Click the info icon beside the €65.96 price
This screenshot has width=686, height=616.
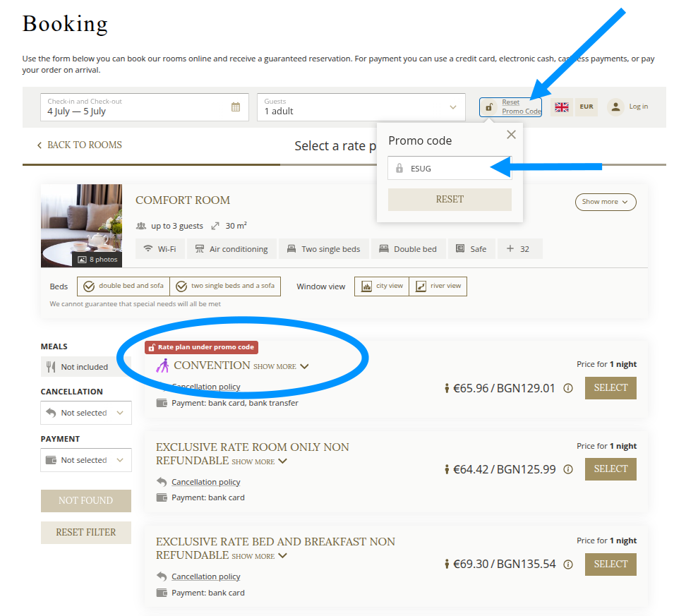pos(568,388)
